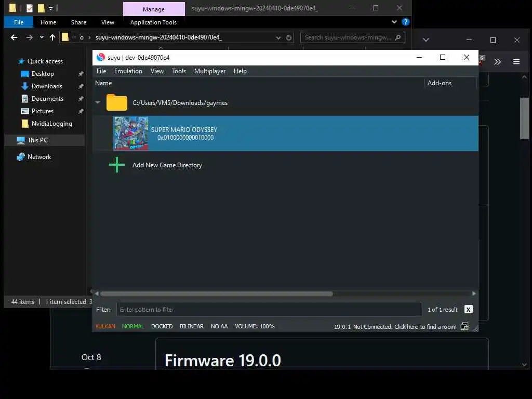Open File Explorer help icon
The image size is (532, 399).
(x=405, y=22)
